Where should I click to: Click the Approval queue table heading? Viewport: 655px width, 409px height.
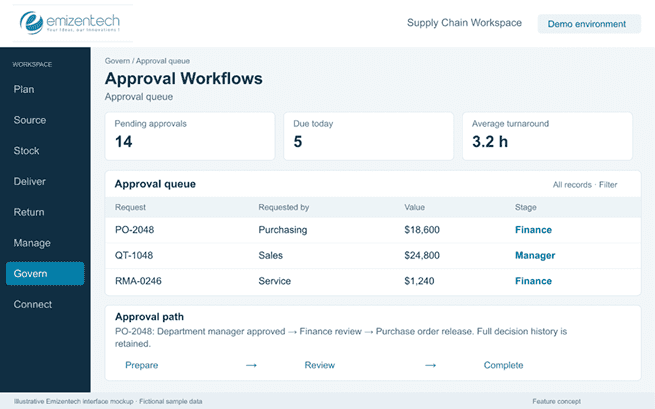coord(155,184)
